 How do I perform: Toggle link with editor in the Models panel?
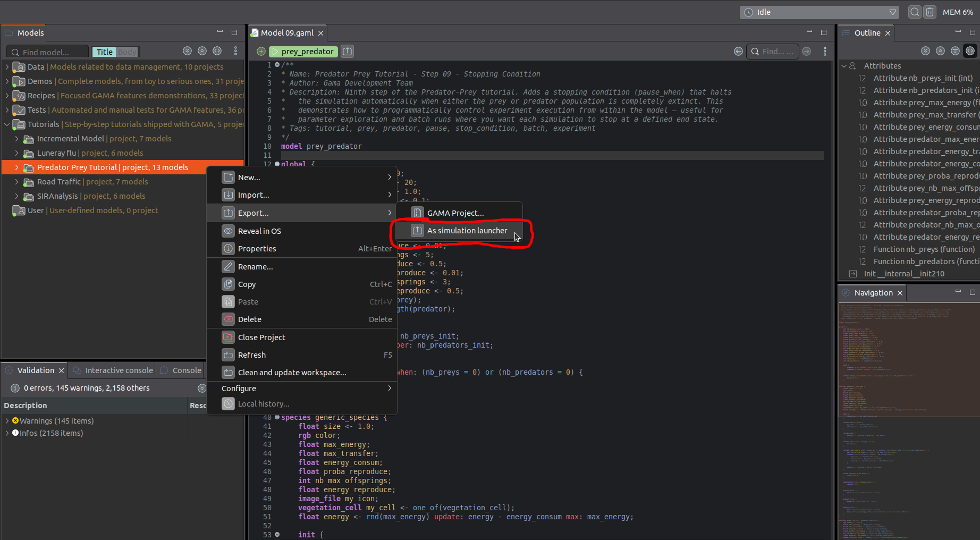[217, 51]
